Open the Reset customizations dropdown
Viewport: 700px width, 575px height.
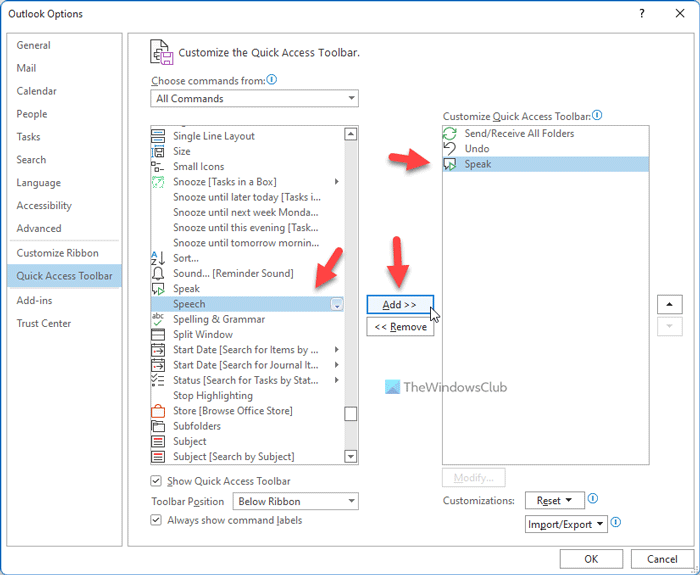click(555, 500)
